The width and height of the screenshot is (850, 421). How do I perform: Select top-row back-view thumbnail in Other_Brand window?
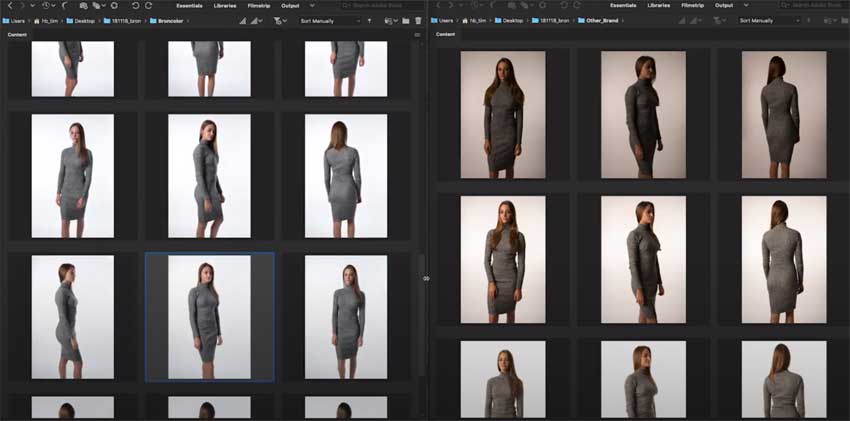(784, 115)
